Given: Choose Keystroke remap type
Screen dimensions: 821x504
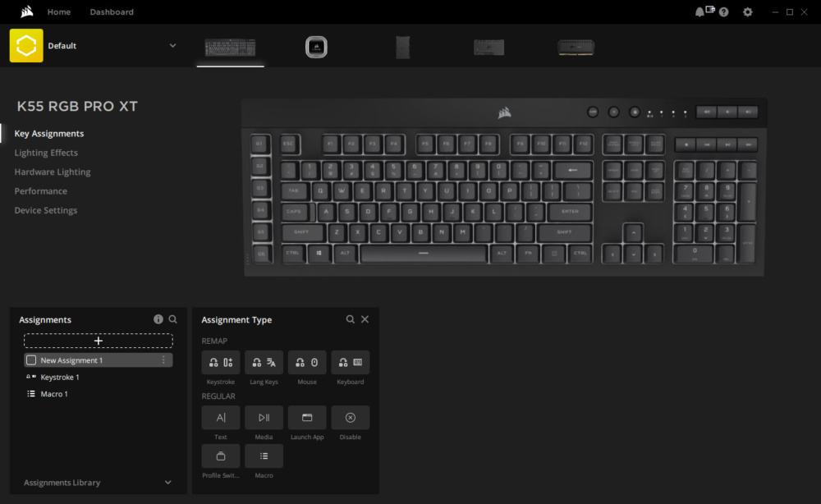Looking at the screenshot, I should (221, 362).
